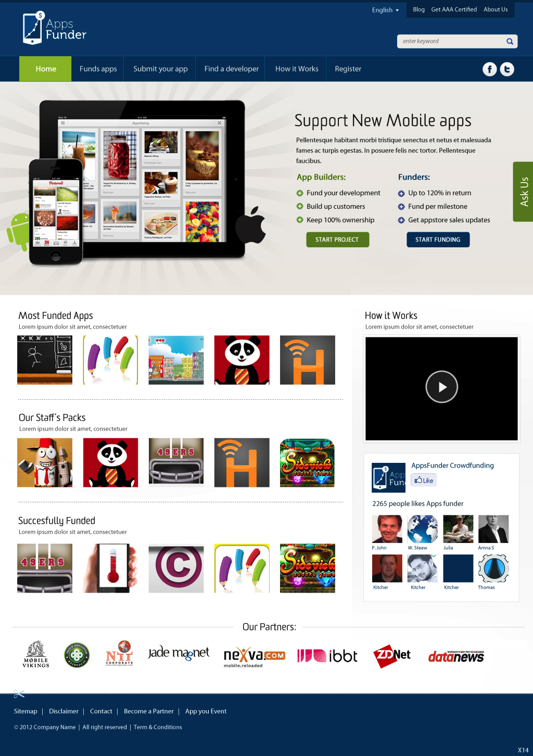Image resolution: width=533 pixels, height=756 pixels.
Task: Open the Disclaimer footer link
Action: click(x=64, y=711)
